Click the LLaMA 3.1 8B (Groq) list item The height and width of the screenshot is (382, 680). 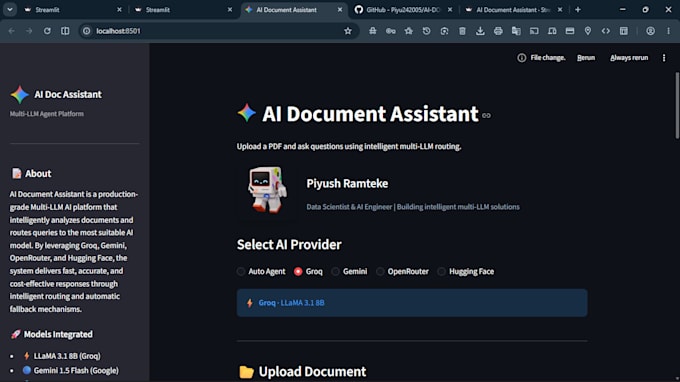[67, 356]
